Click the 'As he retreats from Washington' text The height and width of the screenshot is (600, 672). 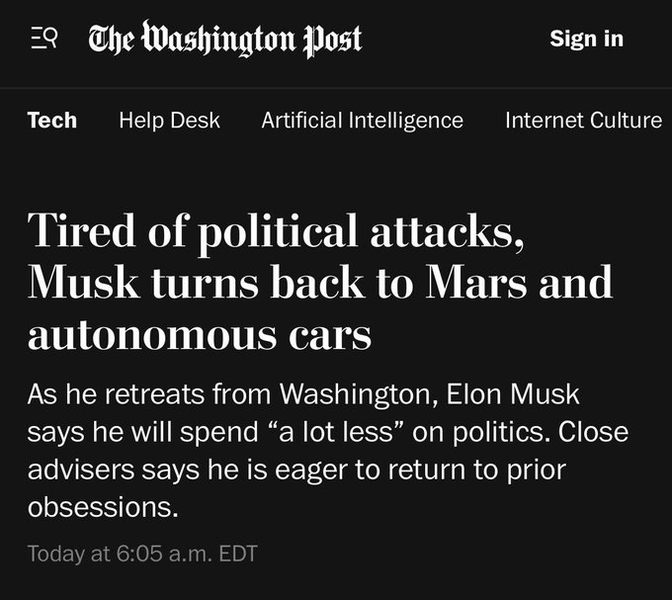click(230, 394)
